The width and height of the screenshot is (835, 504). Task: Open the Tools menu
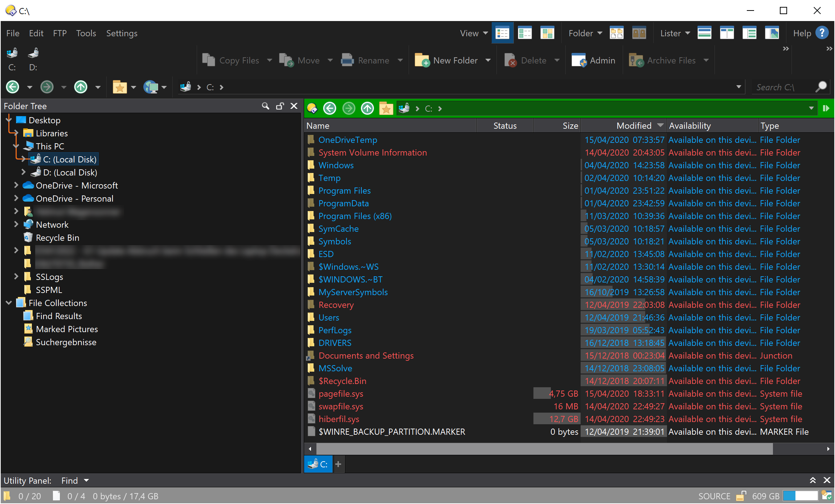(x=86, y=33)
